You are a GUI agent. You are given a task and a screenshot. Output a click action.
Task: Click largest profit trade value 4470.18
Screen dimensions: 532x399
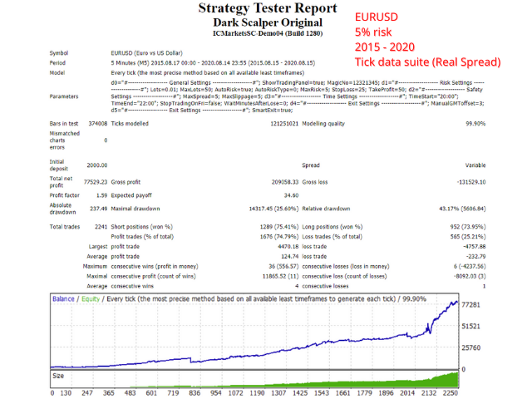(x=288, y=246)
